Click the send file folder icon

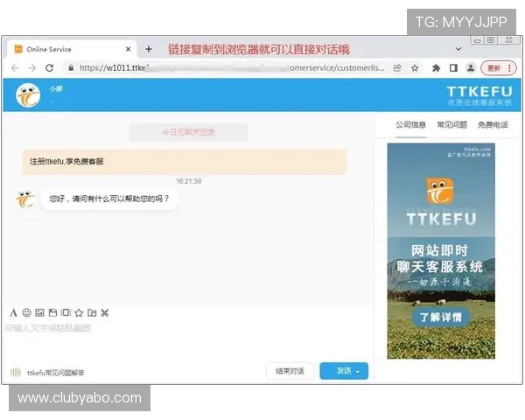pyautogui.click(x=92, y=313)
